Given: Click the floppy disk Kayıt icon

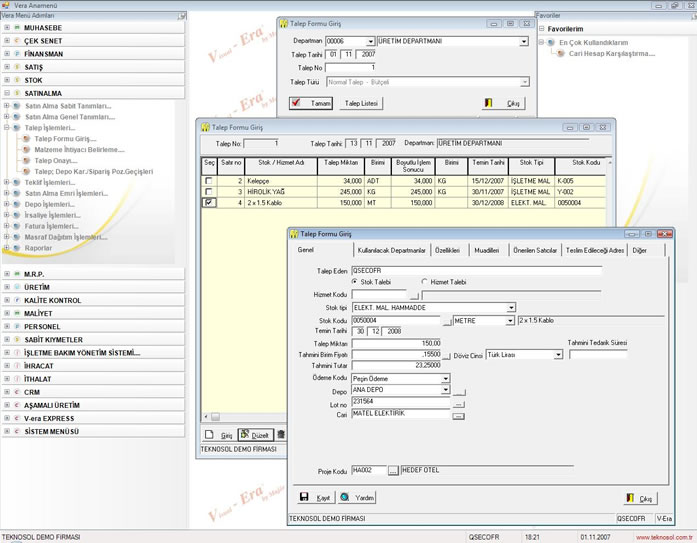Looking at the screenshot, I should [304, 497].
